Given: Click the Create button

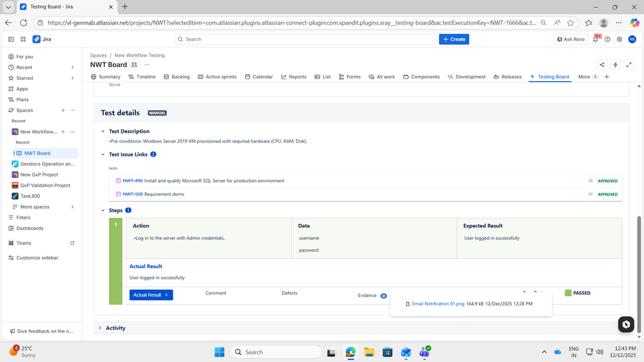Looking at the screenshot, I should pyautogui.click(x=454, y=39).
